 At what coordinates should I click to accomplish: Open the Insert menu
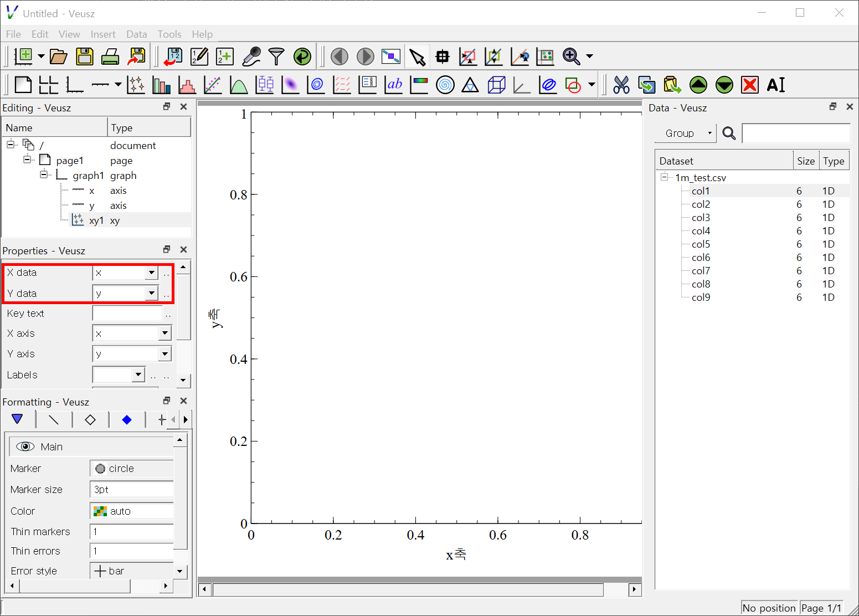pyautogui.click(x=103, y=34)
